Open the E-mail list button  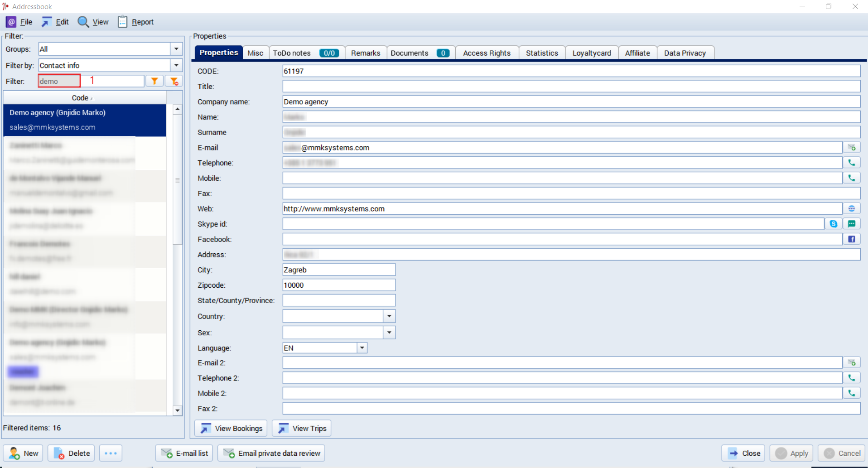point(184,453)
